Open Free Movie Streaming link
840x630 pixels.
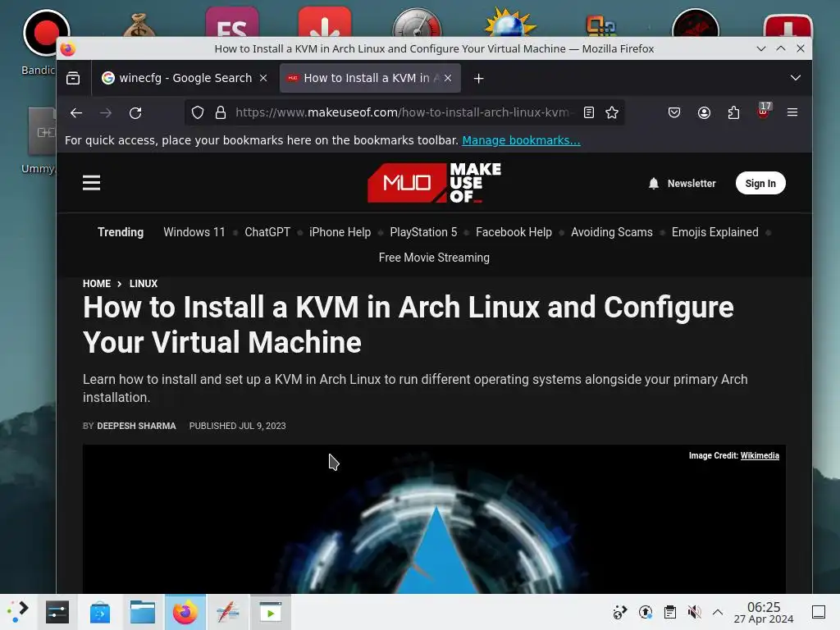[x=434, y=257]
